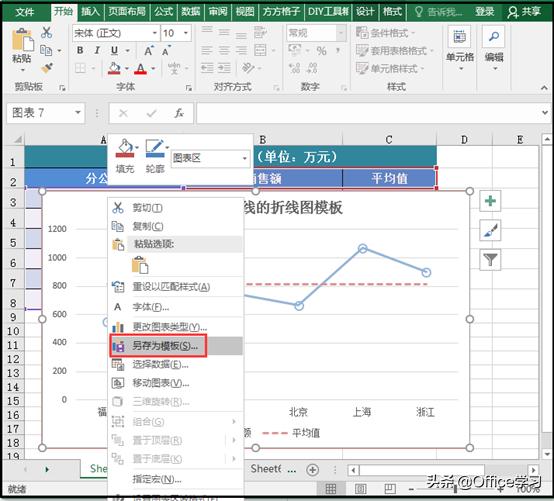The height and width of the screenshot is (501, 554).
Task: Click the Cut scissors icon in ribbon
Action: coord(46,33)
